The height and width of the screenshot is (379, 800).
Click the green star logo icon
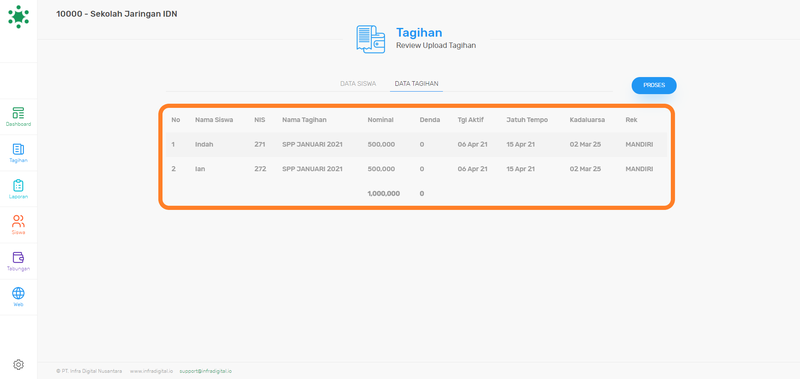[18, 17]
